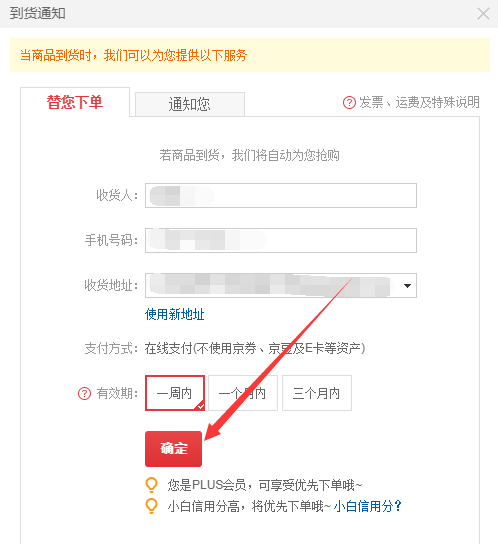Click the lightbulb icon beside the PLUS会员 tip
The height and width of the screenshot is (544, 498).
(x=152, y=485)
